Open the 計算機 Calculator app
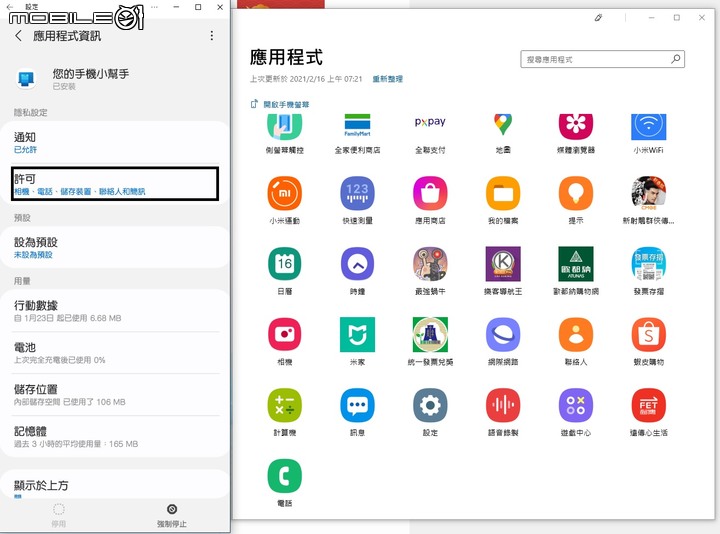The width and height of the screenshot is (720, 534). [284, 405]
